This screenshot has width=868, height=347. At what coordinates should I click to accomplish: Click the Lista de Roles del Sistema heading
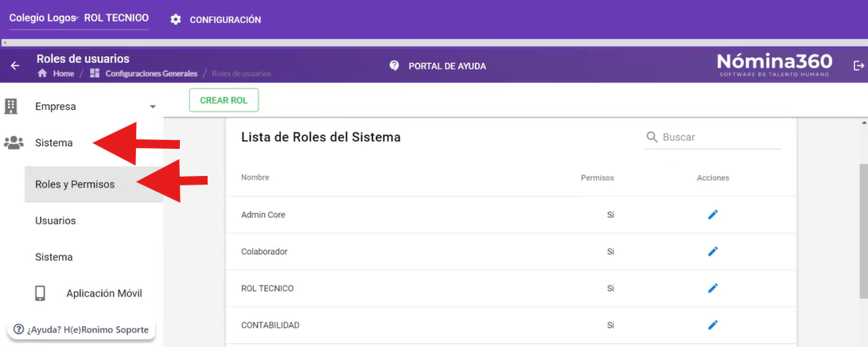click(321, 137)
